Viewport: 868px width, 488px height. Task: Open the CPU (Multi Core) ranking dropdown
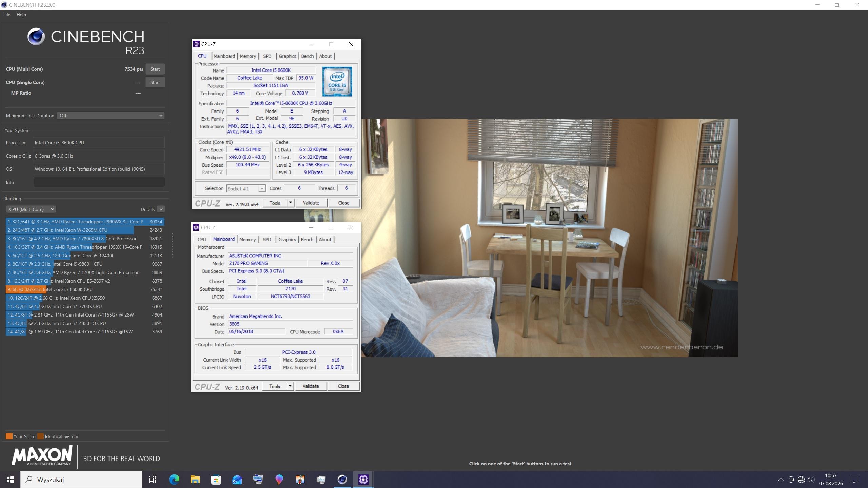pos(31,209)
